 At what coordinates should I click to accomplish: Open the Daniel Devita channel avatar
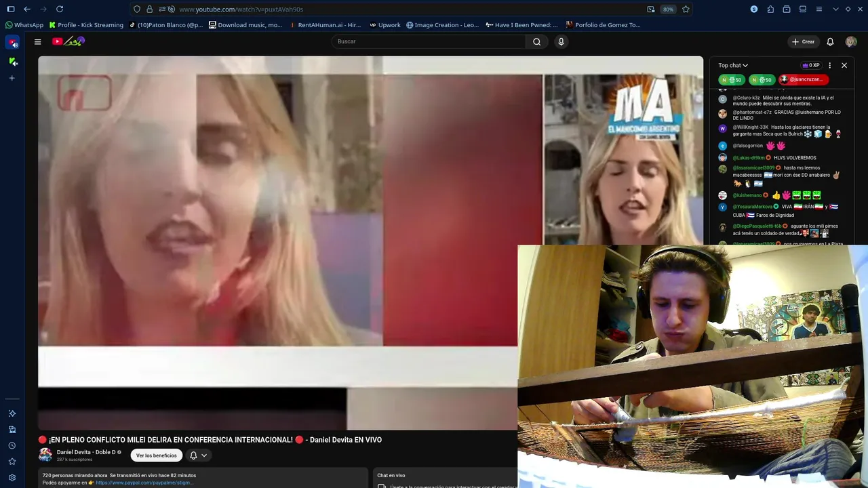[x=45, y=455]
